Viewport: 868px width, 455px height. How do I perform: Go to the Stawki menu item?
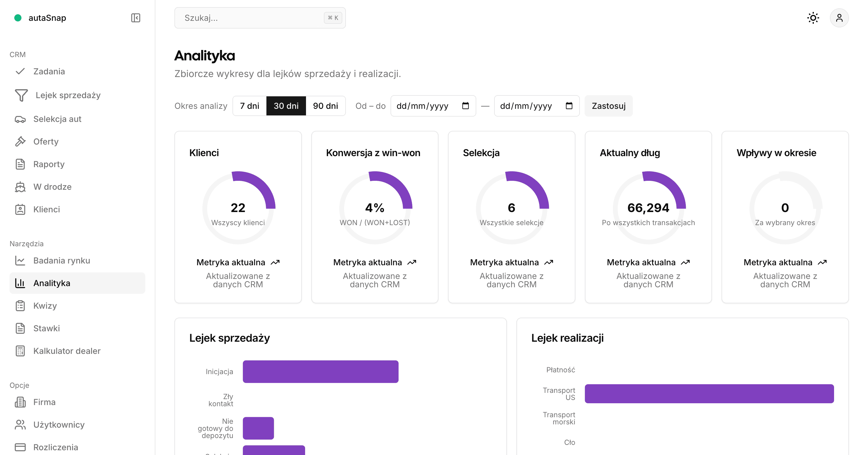click(x=77, y=328)
